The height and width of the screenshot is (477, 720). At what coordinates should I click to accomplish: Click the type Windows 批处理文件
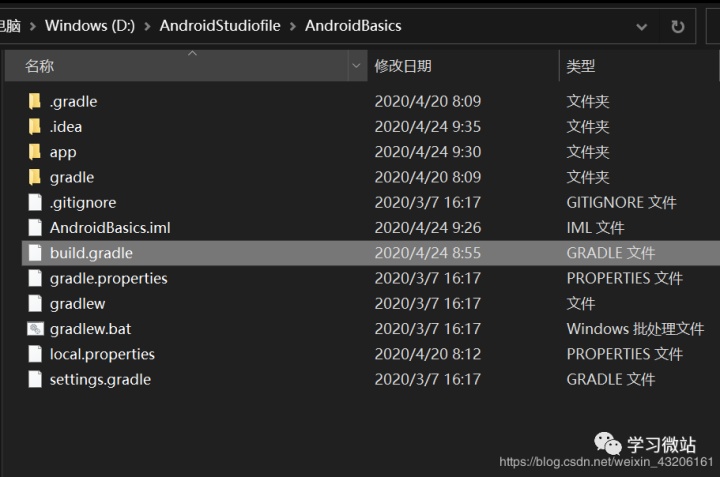(x=635, y=329)
